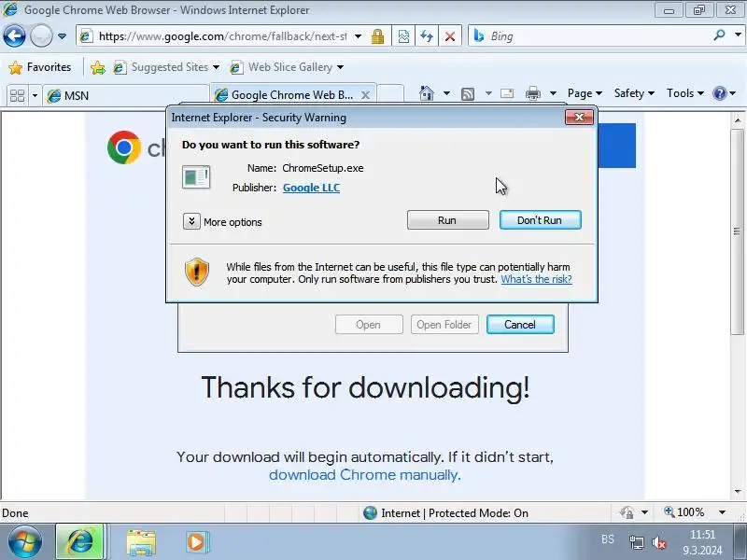Click the red Stop loading icon
Image resolution: width=747 pixels, height=560 pixels.
click(450, 36)
